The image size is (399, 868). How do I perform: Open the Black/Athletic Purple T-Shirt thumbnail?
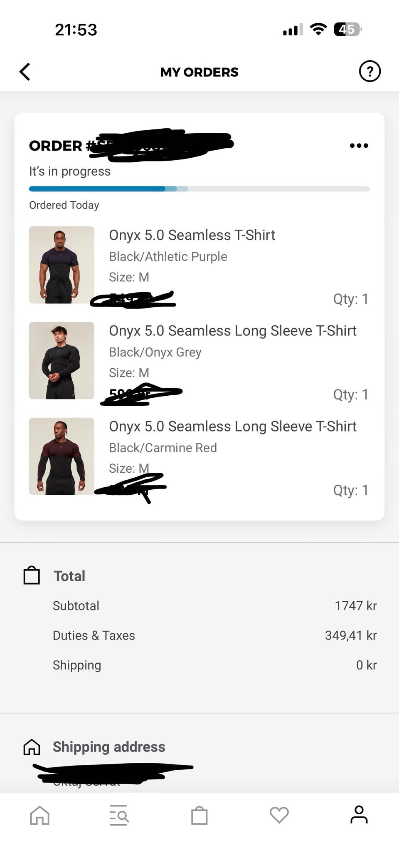tap(62, 265)
